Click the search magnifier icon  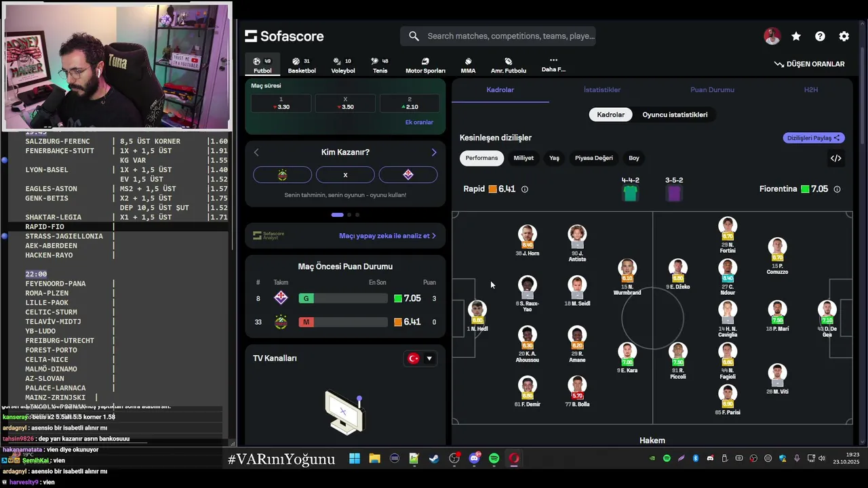point(413,36)
